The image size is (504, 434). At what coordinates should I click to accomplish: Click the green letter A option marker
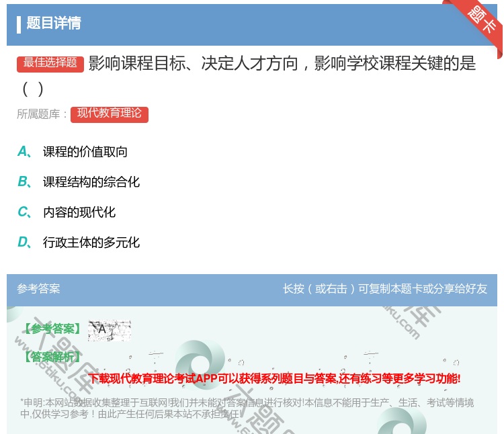(24, 151)
